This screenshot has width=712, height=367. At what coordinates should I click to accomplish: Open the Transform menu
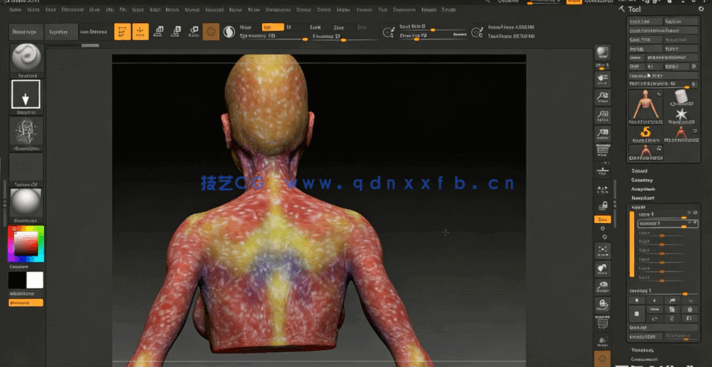coord(404,10)
